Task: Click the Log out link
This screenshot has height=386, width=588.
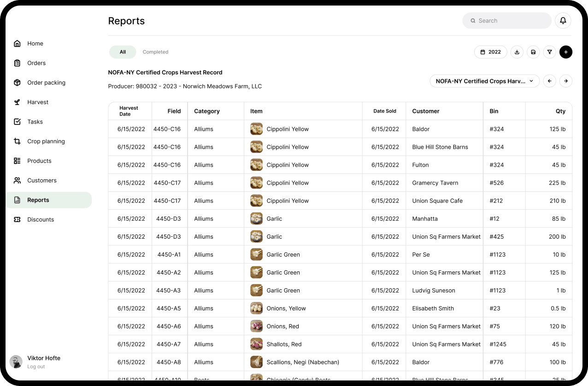Action: point(36,367)
